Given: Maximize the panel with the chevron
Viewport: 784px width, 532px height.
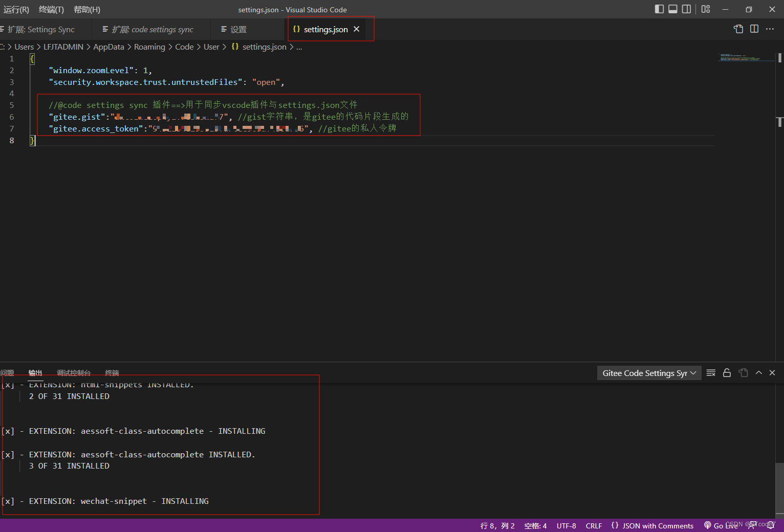Looking at the screenshot, I should 759,373.
